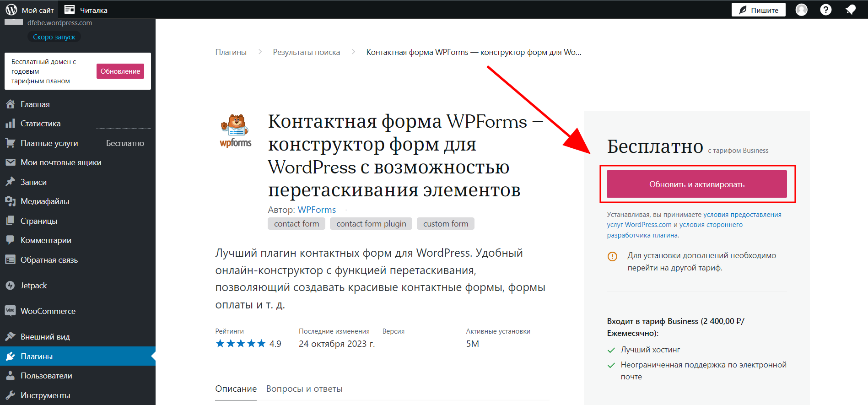
Task: Click the Комментарии speech bubble icon
Action: tap(10, 240)
